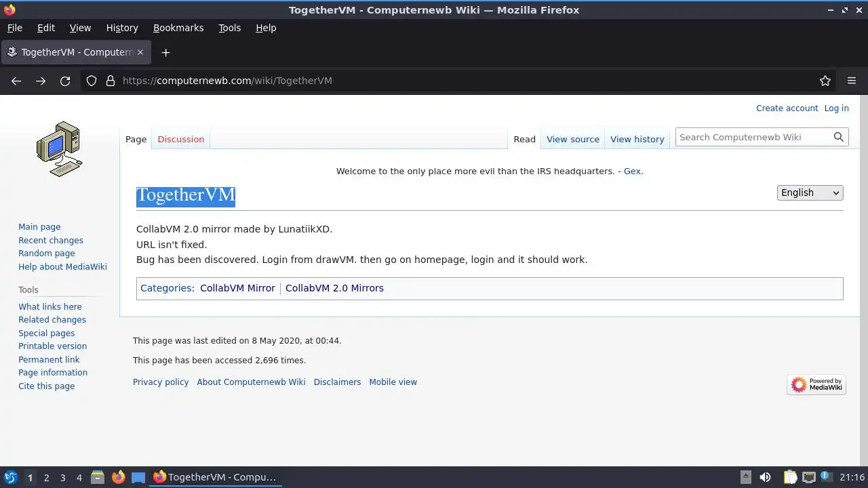Open the CollabVM 2.0 Mirrors category
This screenshot has height=488, width=868.
334,288
